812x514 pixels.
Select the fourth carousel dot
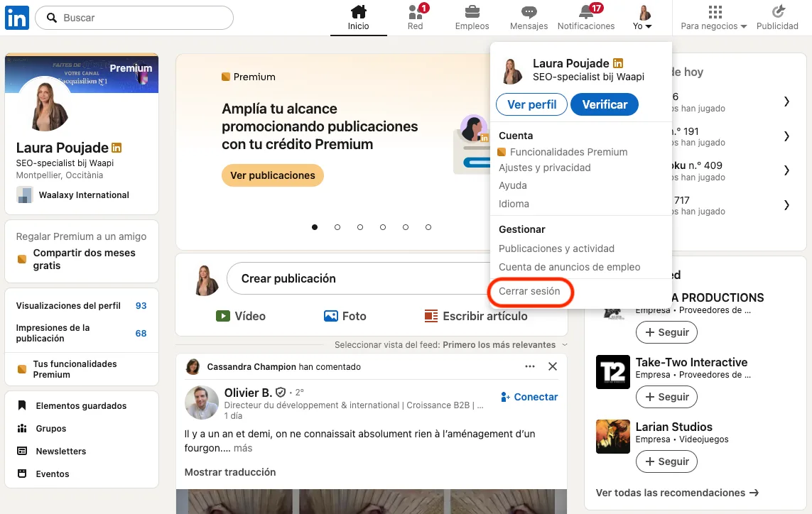coord(383,227)
